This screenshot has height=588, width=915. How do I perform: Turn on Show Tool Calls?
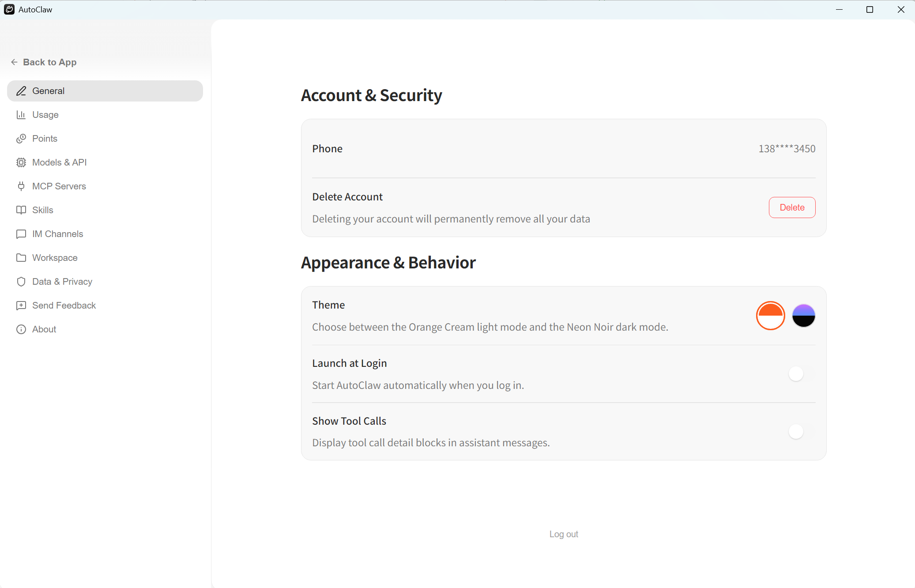(795, 432)
